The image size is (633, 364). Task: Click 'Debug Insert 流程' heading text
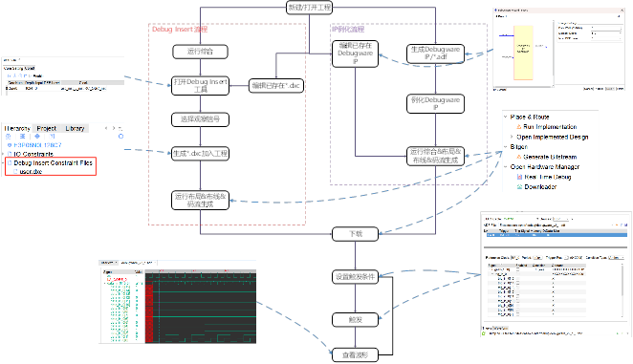pos(180,30)
